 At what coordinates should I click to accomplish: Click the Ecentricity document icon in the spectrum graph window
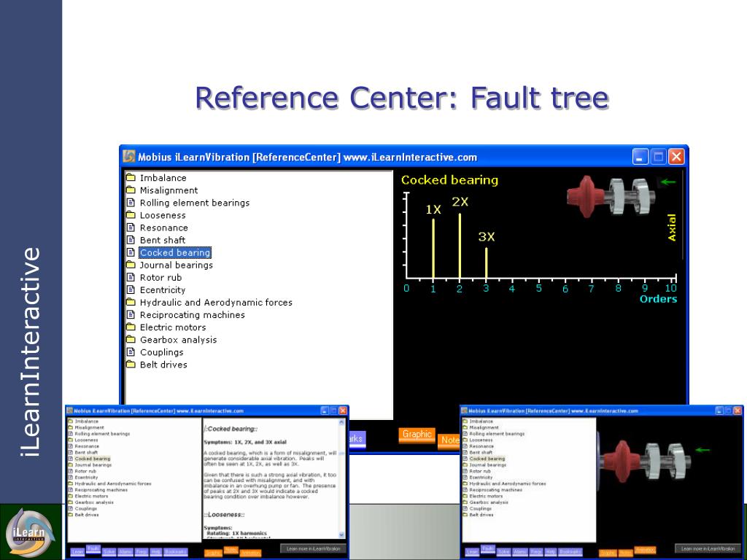pyautogui.click(x=131, y=289)
